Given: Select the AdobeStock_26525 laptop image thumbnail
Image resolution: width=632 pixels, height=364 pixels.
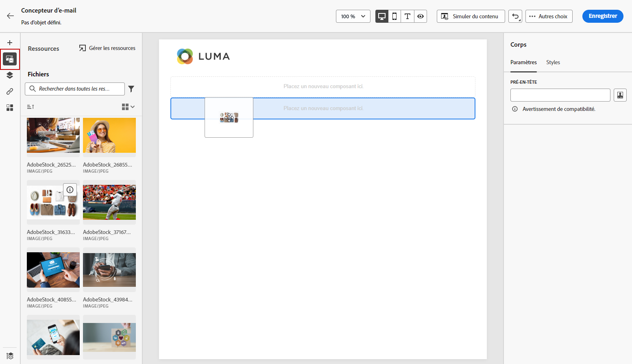Looking at the screenshot, I should coord(53,135).
